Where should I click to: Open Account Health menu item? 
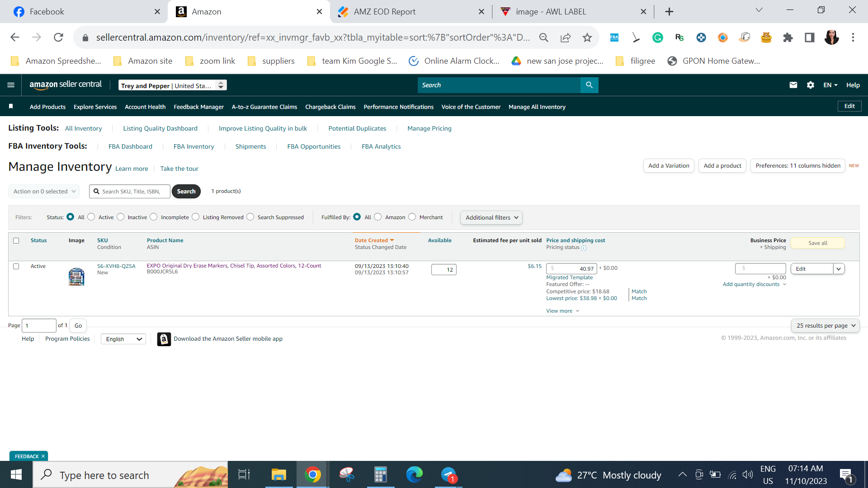(145, 107)
